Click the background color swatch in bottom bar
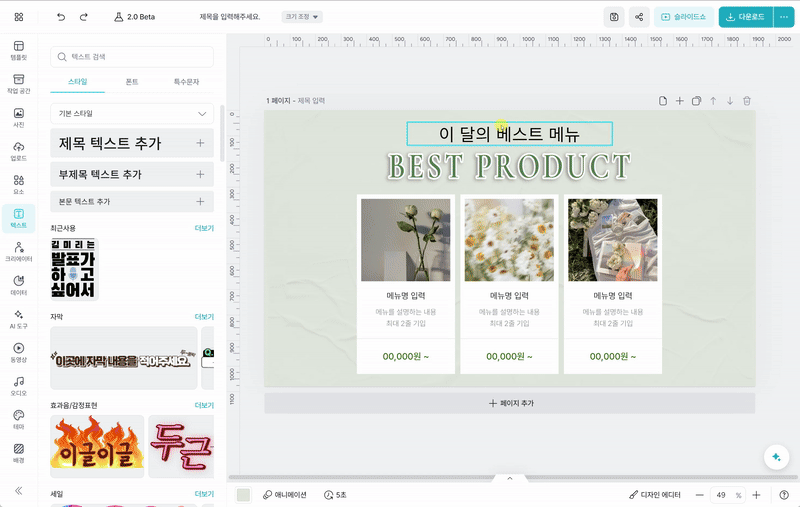The width and height of the screenshot is (800, 507). point(243,495)
